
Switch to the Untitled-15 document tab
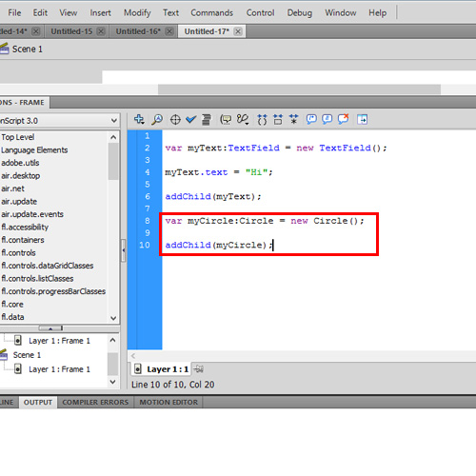click(71, 31)
